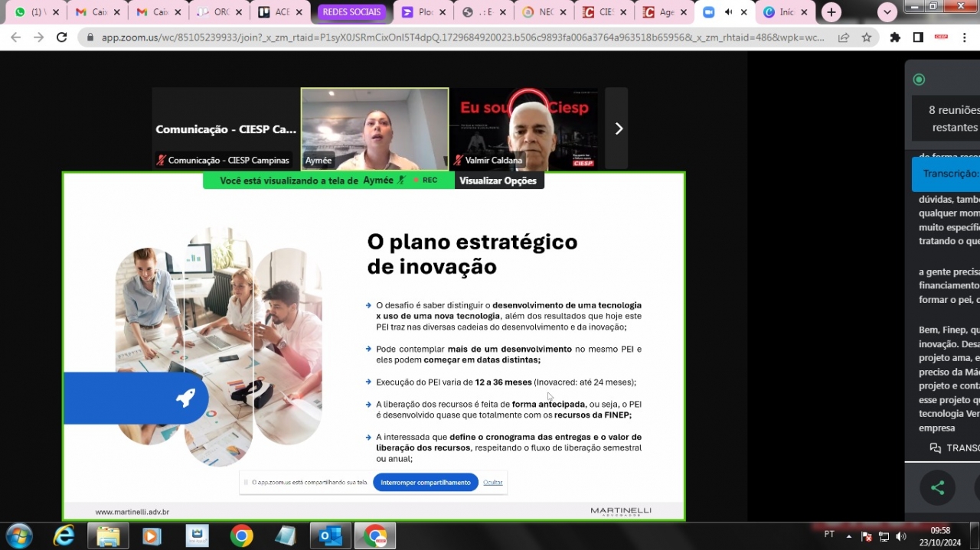Open Outlook from the taskbar
The height and width of the screenshot is (550, 980).
point(330,535)
